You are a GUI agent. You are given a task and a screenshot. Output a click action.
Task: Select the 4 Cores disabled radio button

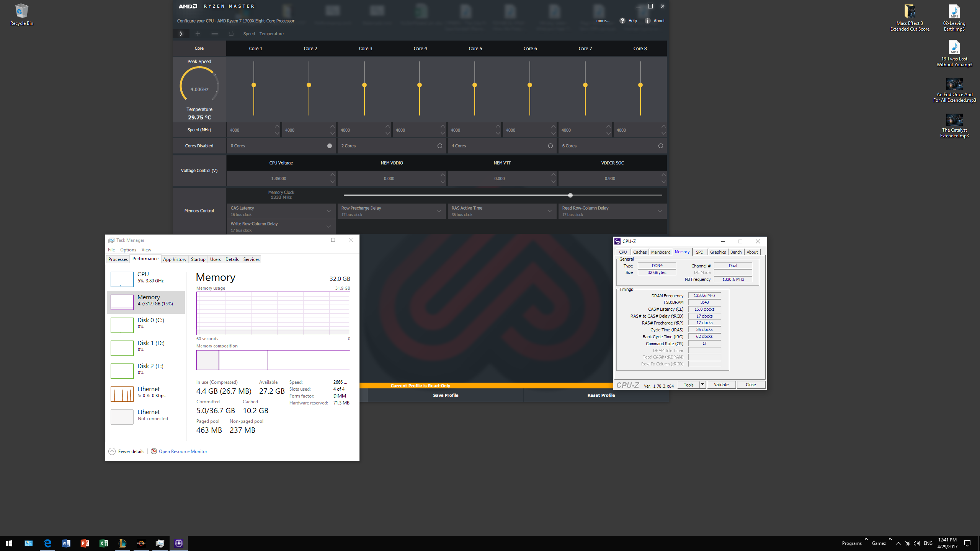tap(550, 146)
